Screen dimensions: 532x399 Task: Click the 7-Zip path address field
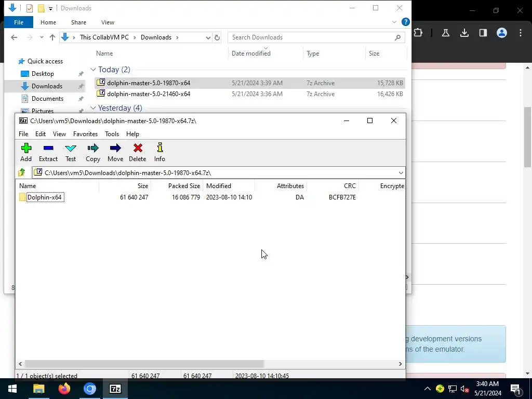coord(215,173)
